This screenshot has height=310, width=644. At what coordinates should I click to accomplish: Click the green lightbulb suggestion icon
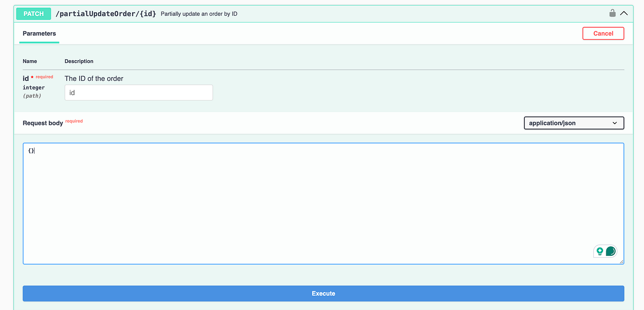coord(600,251)
